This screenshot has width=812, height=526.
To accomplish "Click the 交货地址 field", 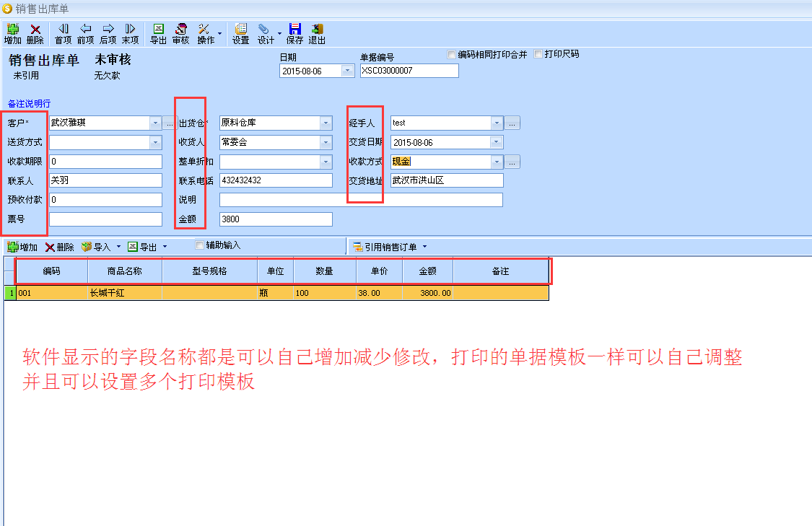I will [x=446, y=180].
